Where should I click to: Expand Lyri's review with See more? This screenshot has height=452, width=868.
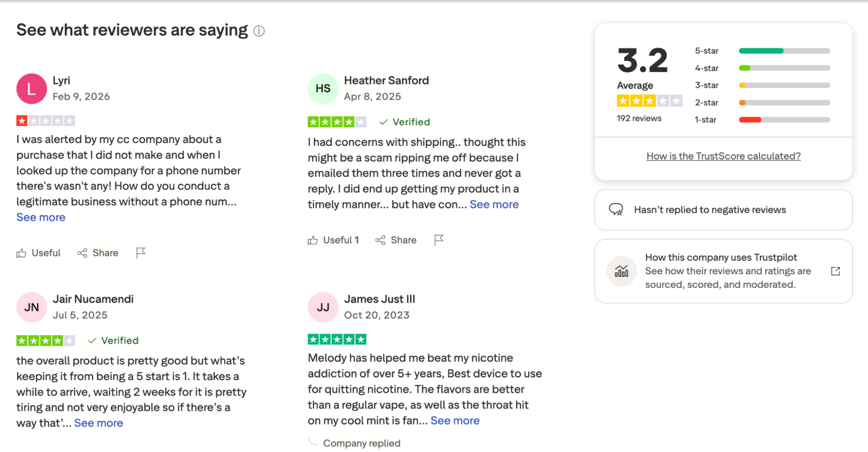click(x=41, y=218)
